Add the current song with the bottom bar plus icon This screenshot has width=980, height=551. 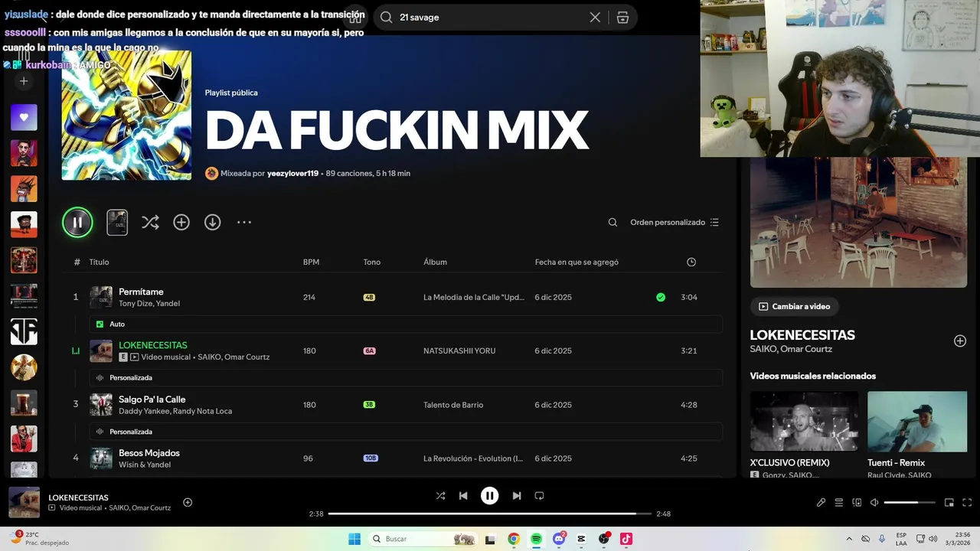(x=188, y=503)
